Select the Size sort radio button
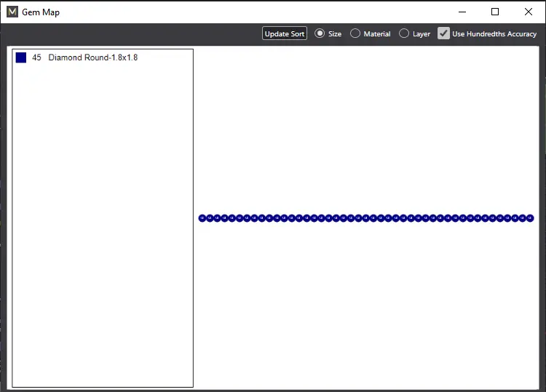The width and height of the screenshot is (546, 392). (x=320, y=33)
